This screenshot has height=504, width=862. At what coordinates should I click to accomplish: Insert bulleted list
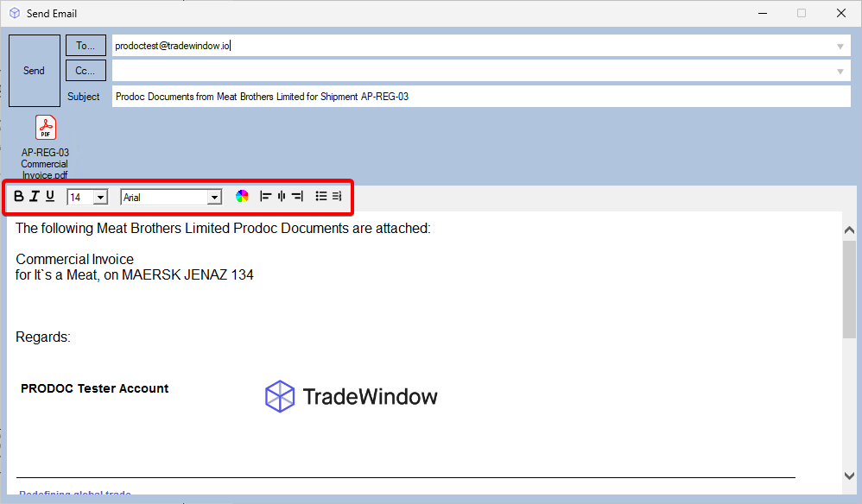[x=321, y=196]
